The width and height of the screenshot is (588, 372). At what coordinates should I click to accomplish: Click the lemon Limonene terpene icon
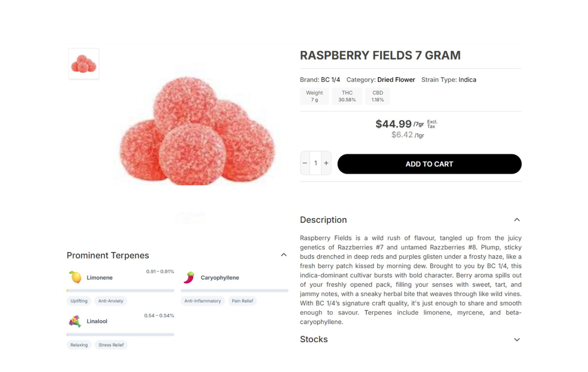coord(75,277)
